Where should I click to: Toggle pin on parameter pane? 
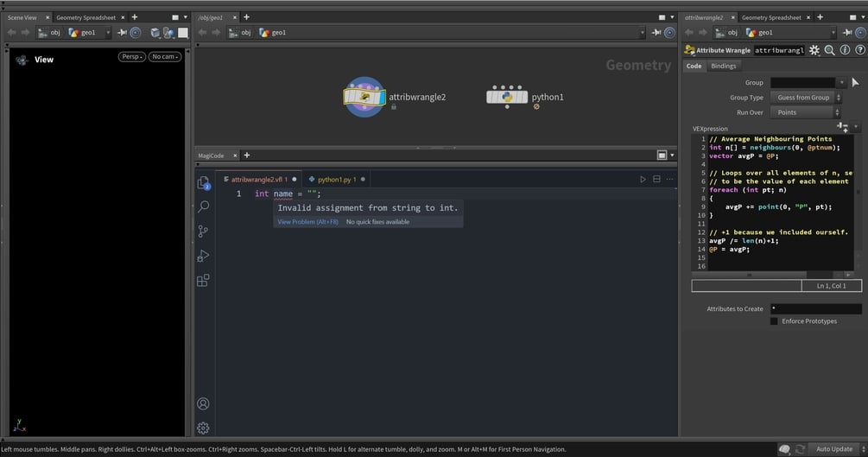pos(847,33)
